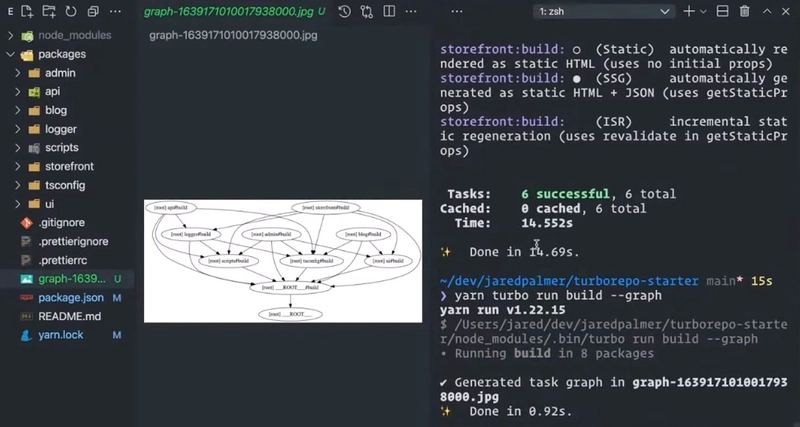This screenshot has height=427, width=800.
Task: Open the .gitignore file
Action: [61, 222]
